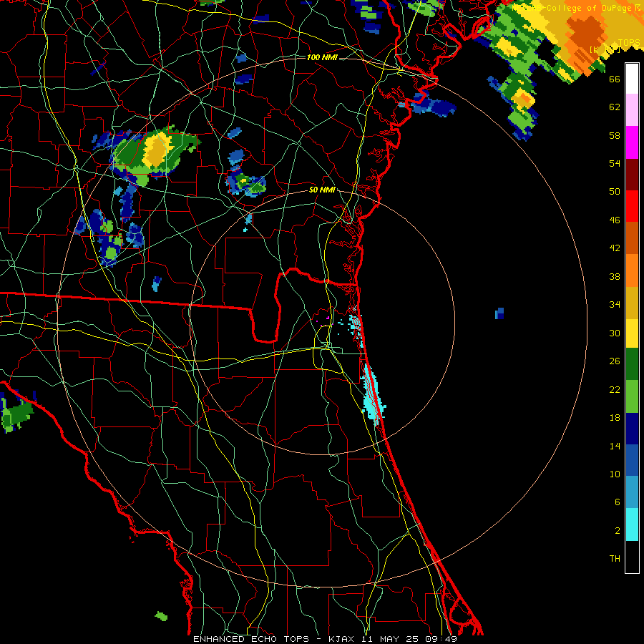The width and height of the screenshot is (644, 644).
Task: Select the light green legend color band
Action: pyautogui.click(x=632, y=396)
